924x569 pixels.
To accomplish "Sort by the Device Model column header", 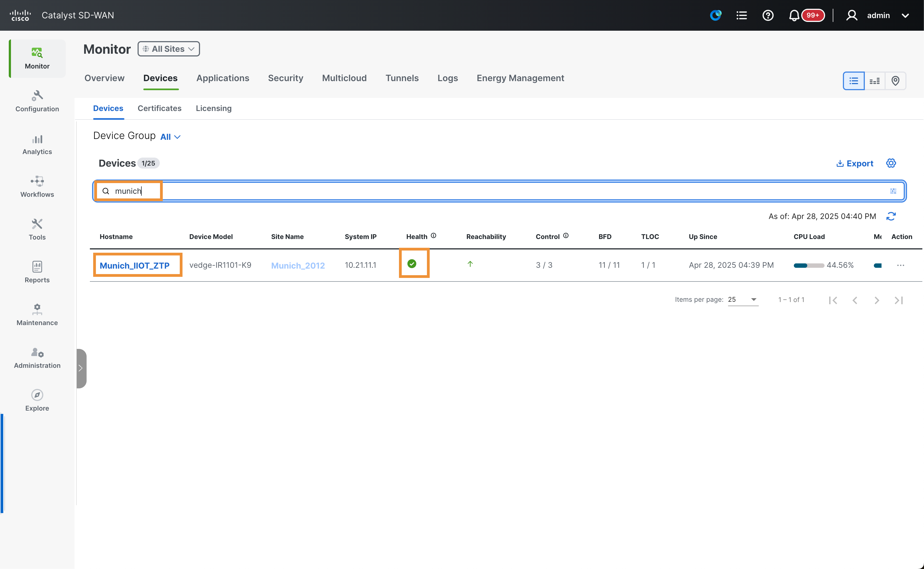I will point(211,237).
